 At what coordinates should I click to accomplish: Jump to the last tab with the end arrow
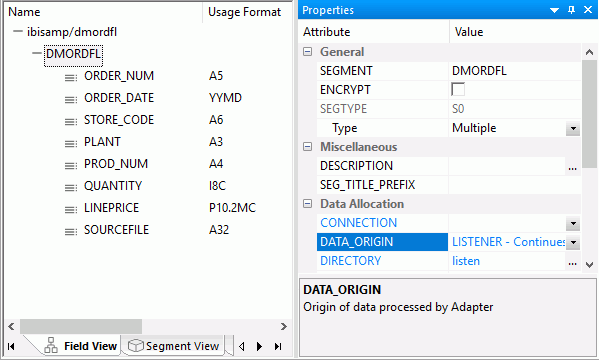coord(278,346)
